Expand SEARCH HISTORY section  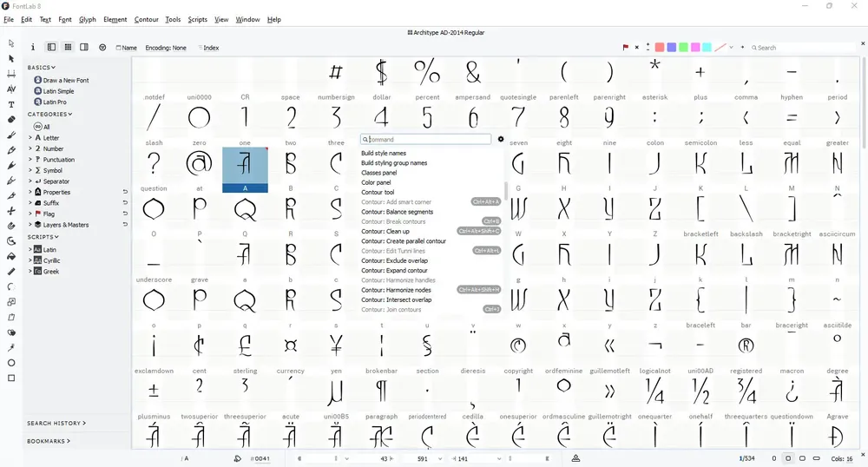tap(56, 424)
